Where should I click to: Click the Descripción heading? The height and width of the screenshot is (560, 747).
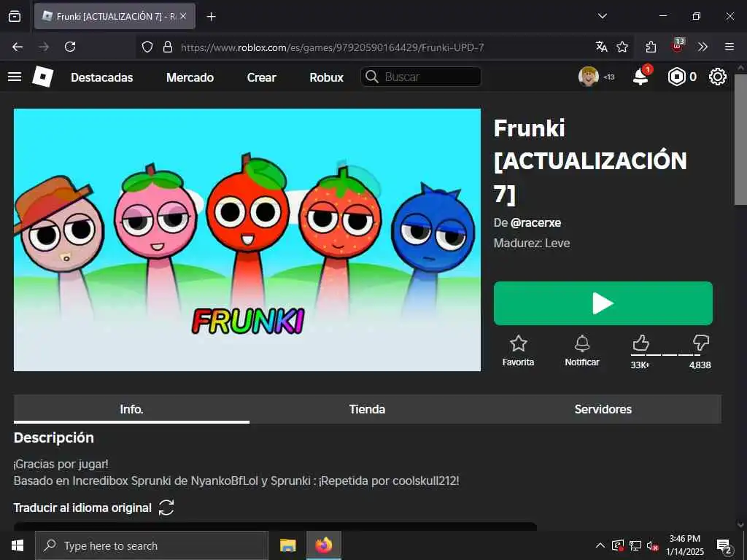tap(54, 437)
